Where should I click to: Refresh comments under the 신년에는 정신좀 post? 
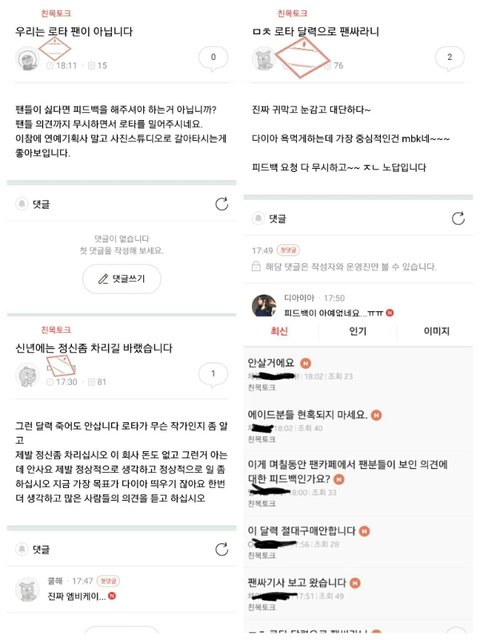click(222, 549)
